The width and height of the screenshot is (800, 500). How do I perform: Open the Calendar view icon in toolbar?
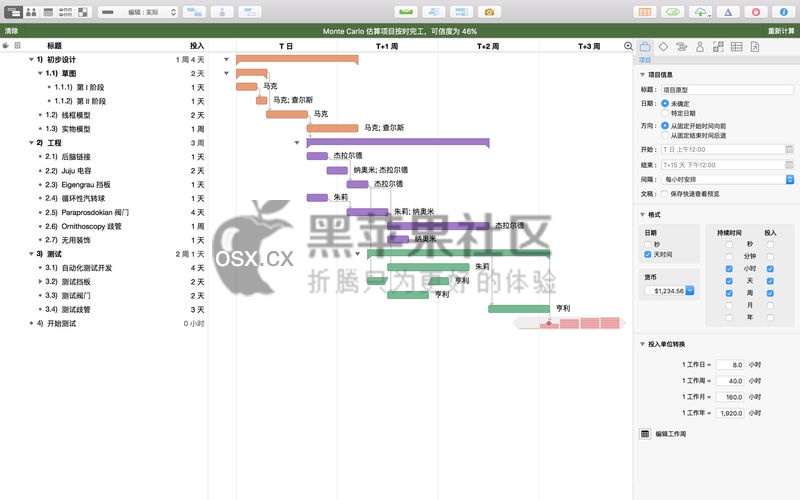point(48,12)
